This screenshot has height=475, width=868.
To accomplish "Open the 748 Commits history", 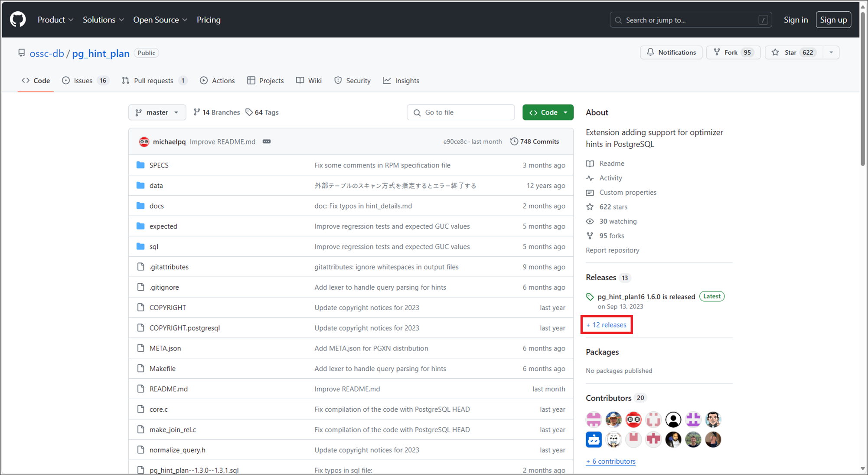I will click(535, 141).
